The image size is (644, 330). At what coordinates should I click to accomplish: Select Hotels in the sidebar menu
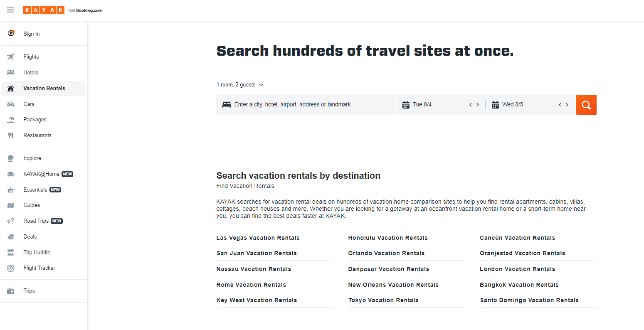31,72
